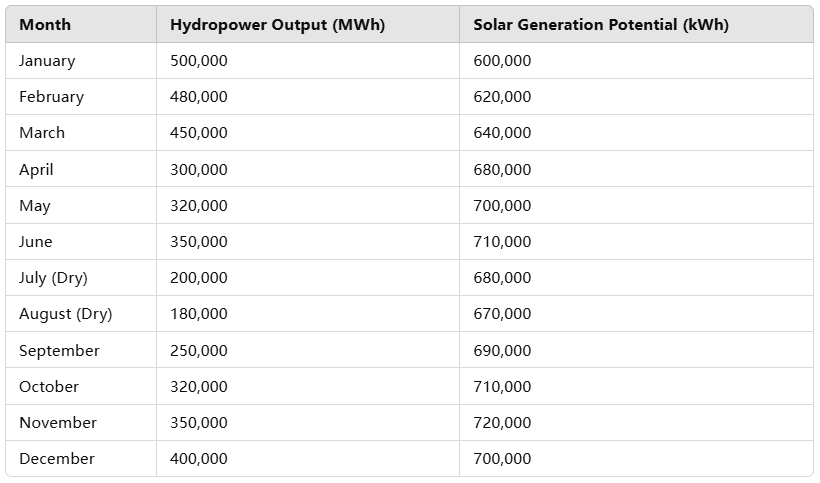Click January's hydropower value 500,000
Viewport: 820px width, 483px height.
click(199, 61)
